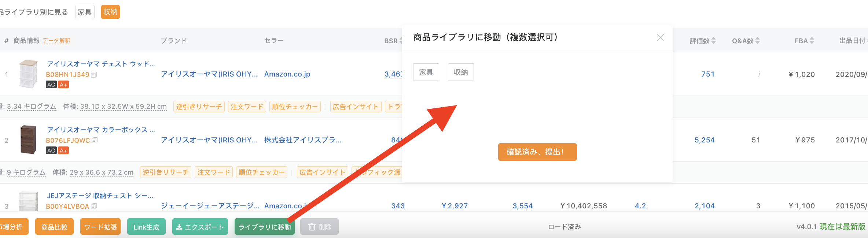Click BSR value 343 in row 3
The image size is (868, 238).
[398, 206]
